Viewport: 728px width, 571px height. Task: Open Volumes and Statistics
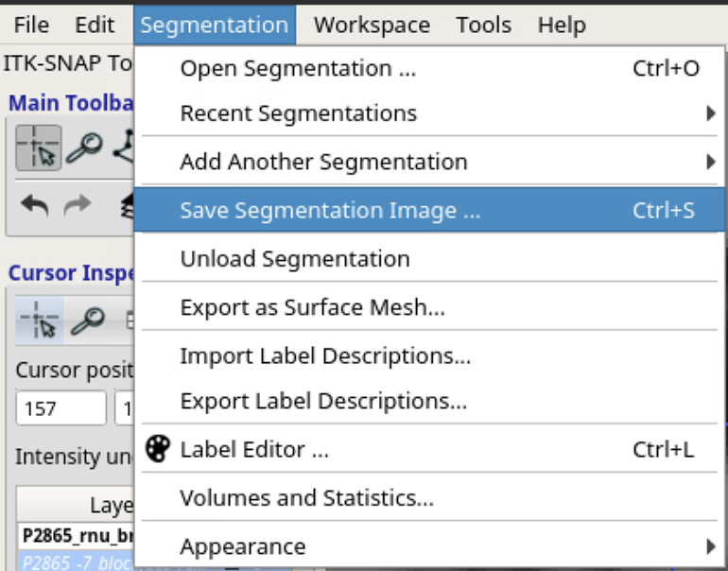click(x=306, y=497)
